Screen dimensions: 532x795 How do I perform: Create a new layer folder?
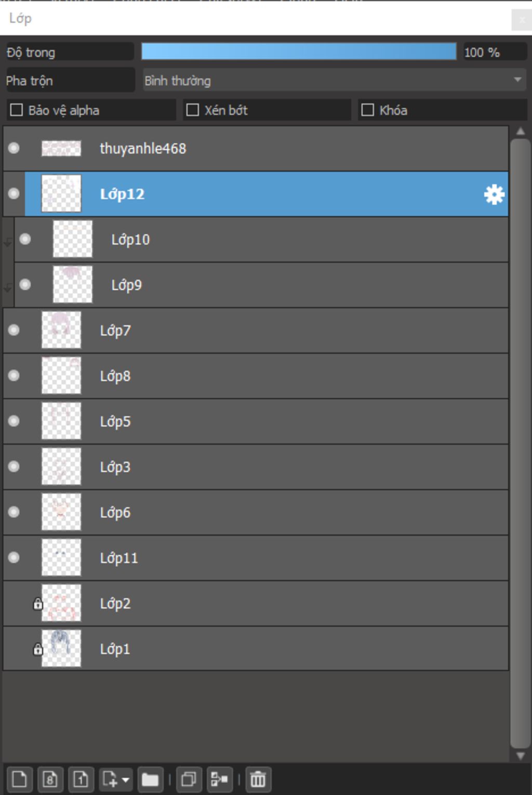tap(150, 779)
